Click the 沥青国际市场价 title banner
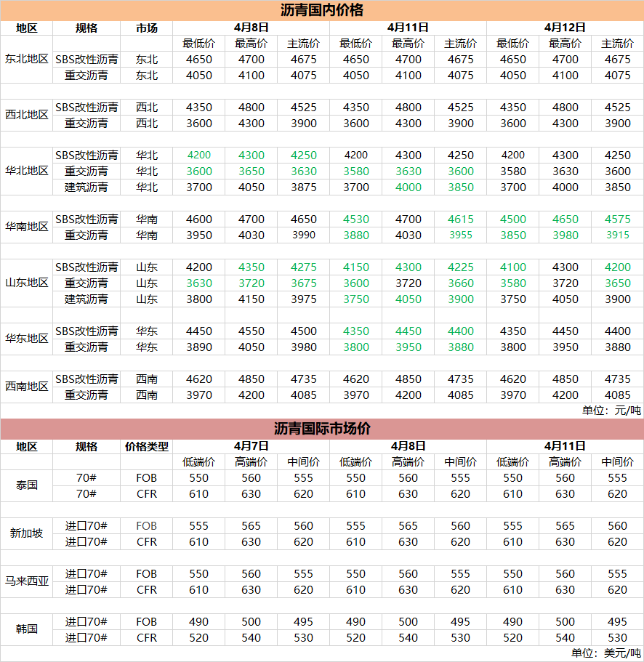The image size is (644, 662). pos(322,429)
